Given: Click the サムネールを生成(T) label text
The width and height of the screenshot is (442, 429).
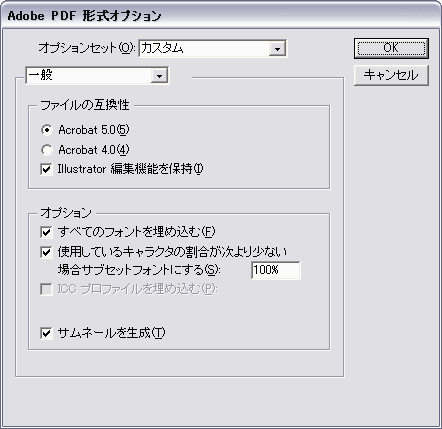Looking at the screenshot, I should coord(111,333).
